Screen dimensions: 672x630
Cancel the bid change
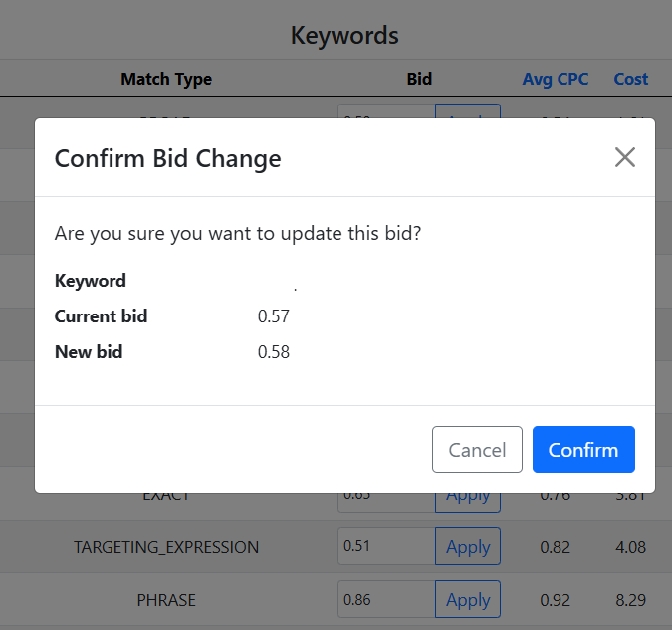(x=477, y=450)
